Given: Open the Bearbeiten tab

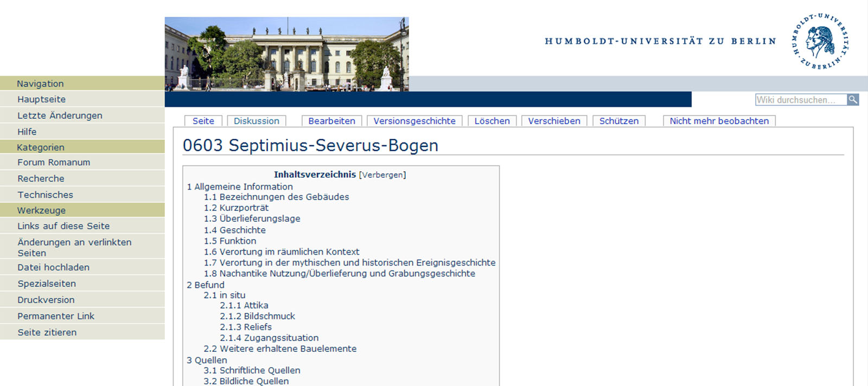Looking at the screenshot, I should pos(332,121).
